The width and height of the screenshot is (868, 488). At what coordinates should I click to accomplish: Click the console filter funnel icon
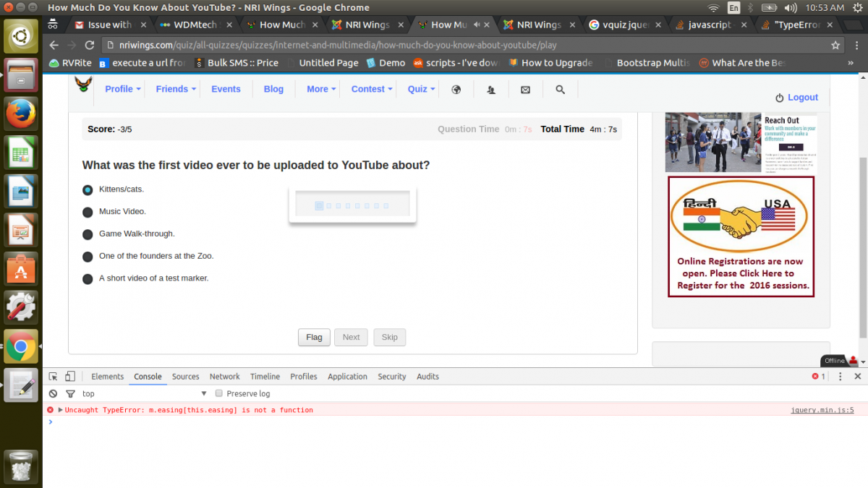[x=70, y=394]
